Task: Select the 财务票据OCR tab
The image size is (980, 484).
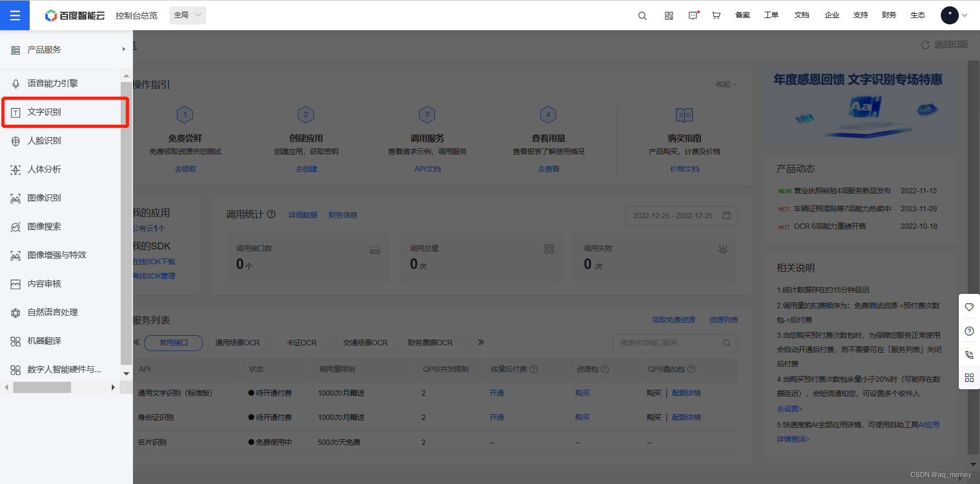Action: click(430, 343)
